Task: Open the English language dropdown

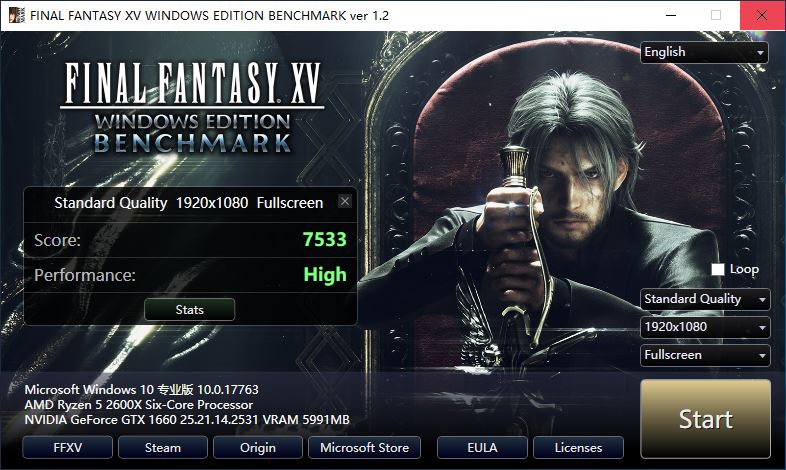Action: (704, 52)
